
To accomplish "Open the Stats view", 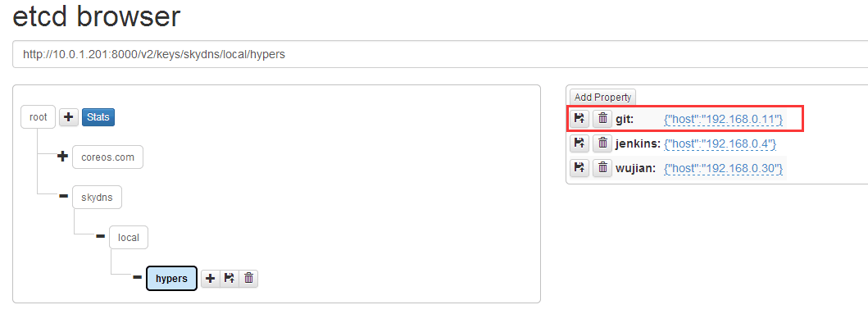I will [98, 117].
